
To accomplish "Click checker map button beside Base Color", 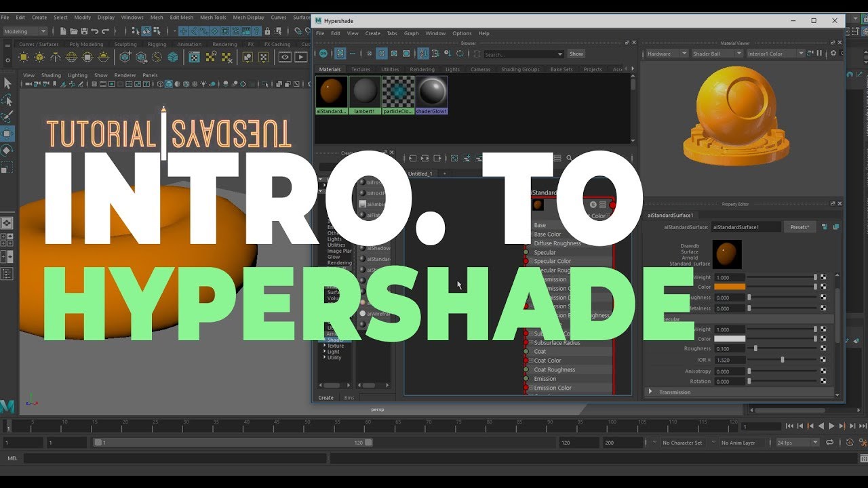I will [823, 287].
